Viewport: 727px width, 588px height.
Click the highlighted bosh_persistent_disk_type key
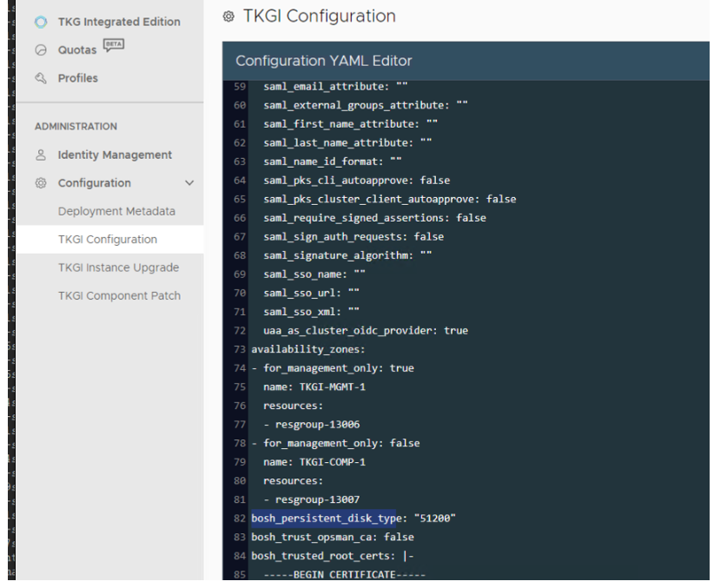pyautogui.click(x=323, y=519)
